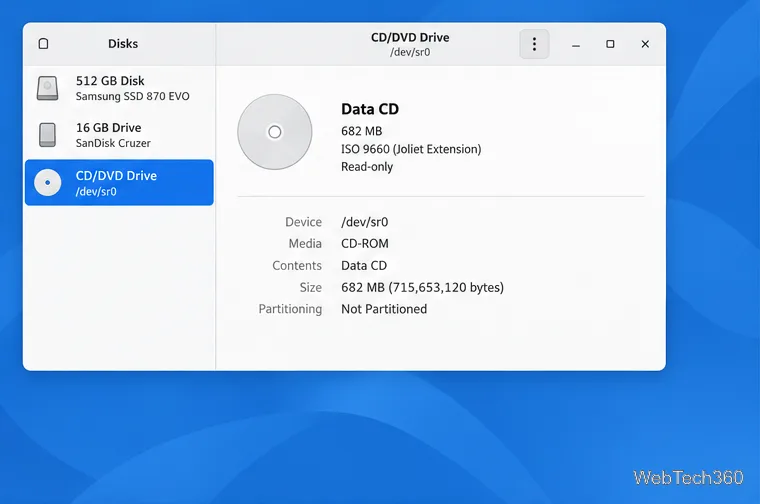This screenshot has width=760, height=504.
Task: Click the Device label
Action: pos(303,222)
